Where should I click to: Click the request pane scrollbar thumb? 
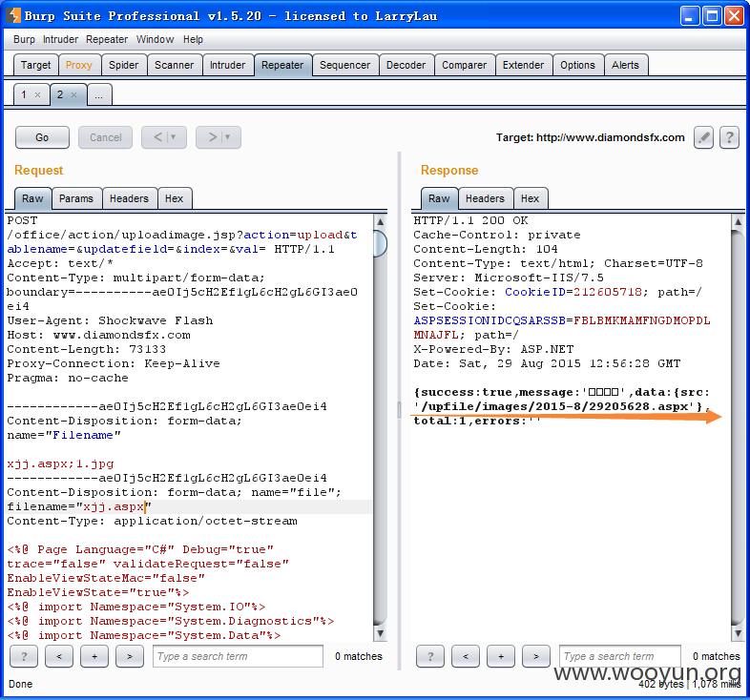(381, 243)
